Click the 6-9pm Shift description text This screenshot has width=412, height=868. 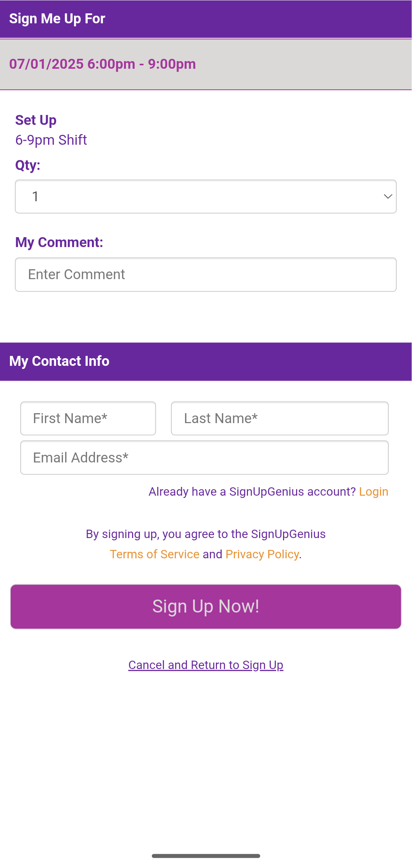tap(51, 140)
